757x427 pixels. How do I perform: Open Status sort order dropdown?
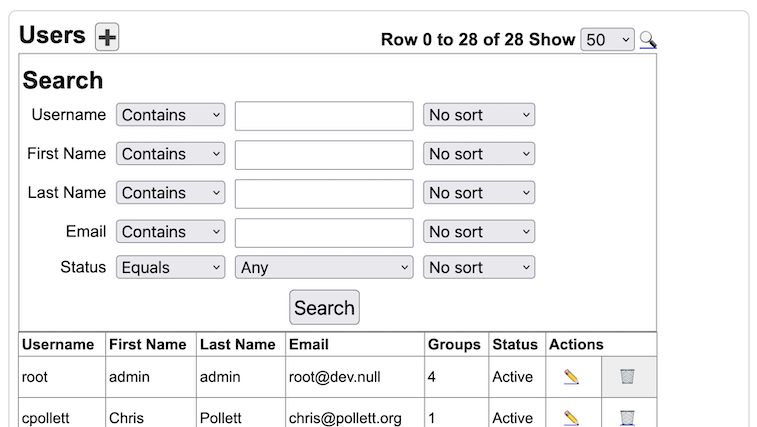479,267
